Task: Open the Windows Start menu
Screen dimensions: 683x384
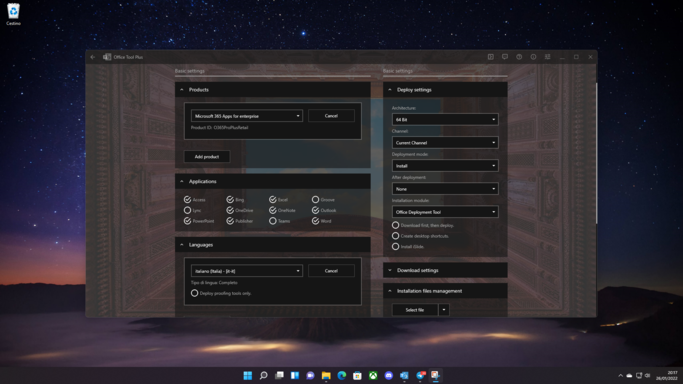Action: [x=247, y=375]
